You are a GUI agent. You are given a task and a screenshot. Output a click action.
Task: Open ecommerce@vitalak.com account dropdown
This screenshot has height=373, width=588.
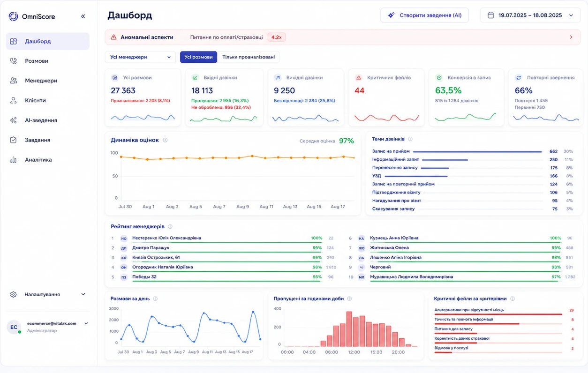pyautogui.click(x=86, y=323)
